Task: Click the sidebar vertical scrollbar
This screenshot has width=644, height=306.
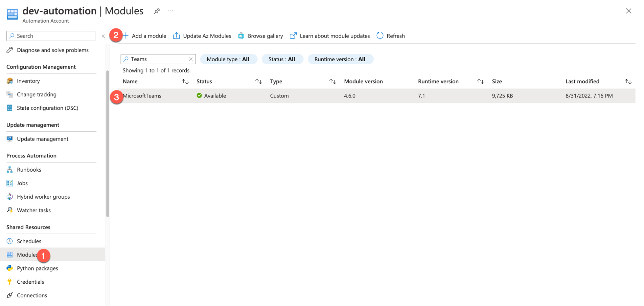Action: tap(108, 144)
